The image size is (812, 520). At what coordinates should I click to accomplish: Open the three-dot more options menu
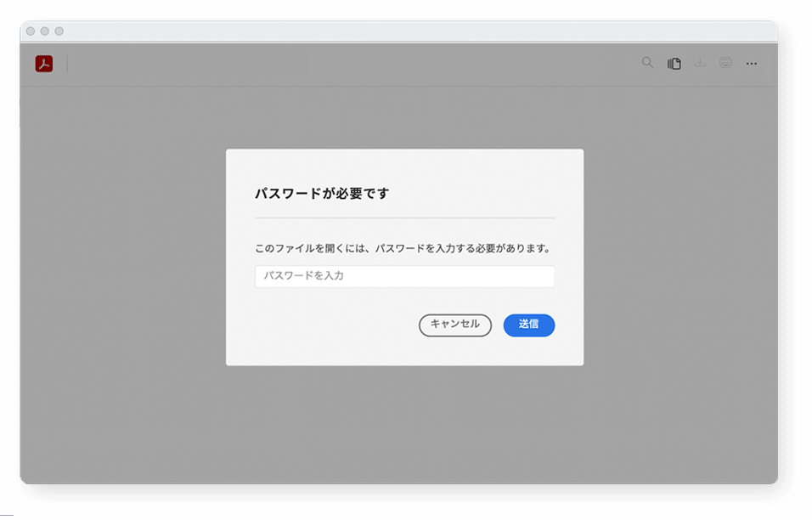(x=752, y=64)
